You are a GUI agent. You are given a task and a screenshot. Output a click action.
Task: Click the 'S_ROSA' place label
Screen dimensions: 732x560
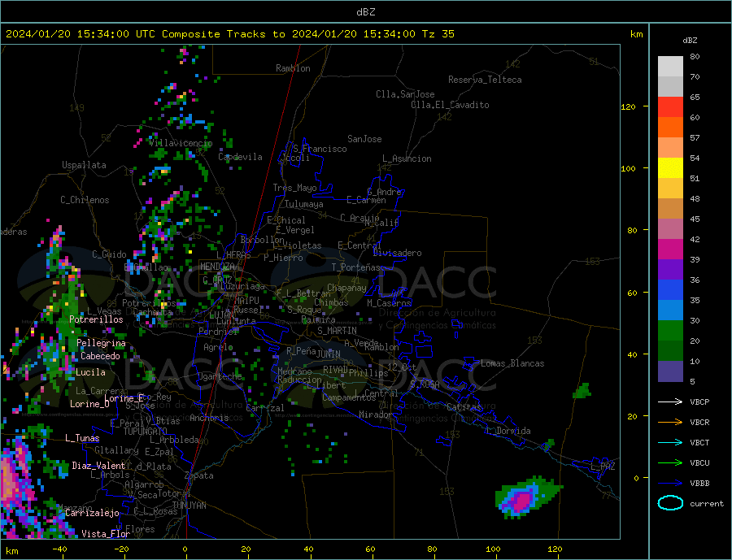pos(425,384)
